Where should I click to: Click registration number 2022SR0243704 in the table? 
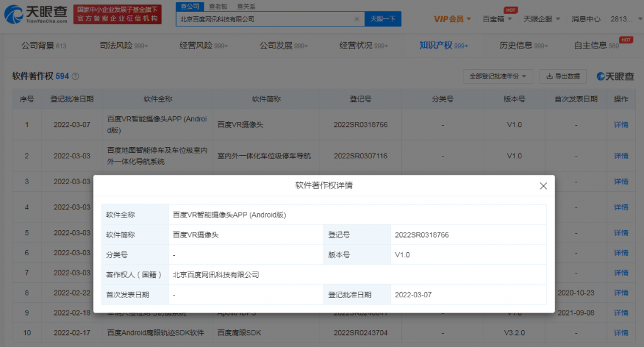(x=360, y=333)
